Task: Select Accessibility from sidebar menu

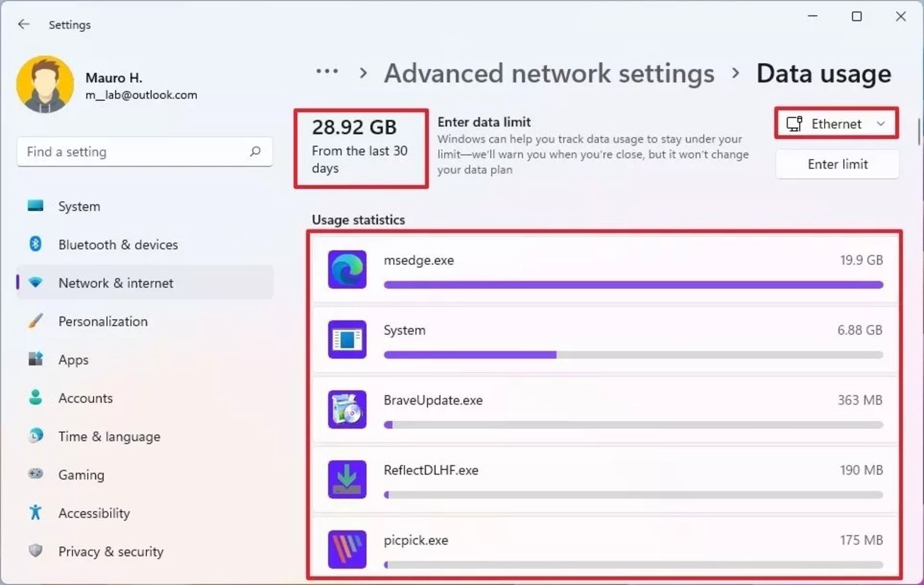Action: pyautogui.click(x=95, y=513)
